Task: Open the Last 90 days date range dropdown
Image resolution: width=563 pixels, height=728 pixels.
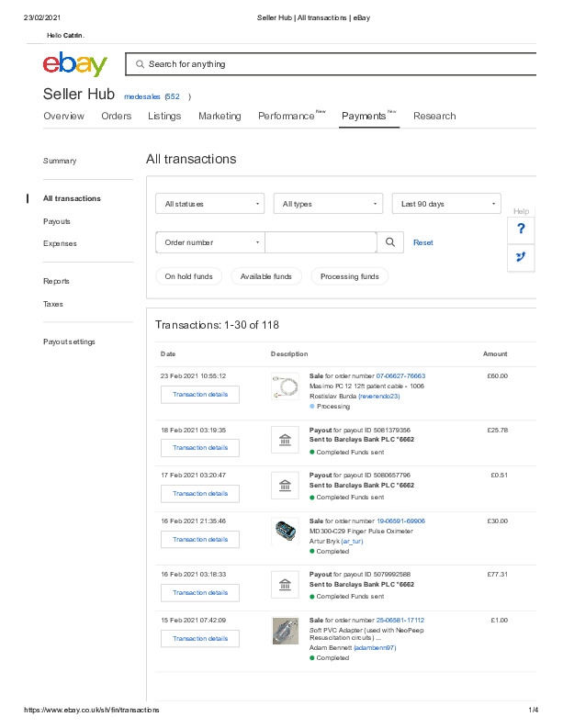Action: click(x=446, y=204)
